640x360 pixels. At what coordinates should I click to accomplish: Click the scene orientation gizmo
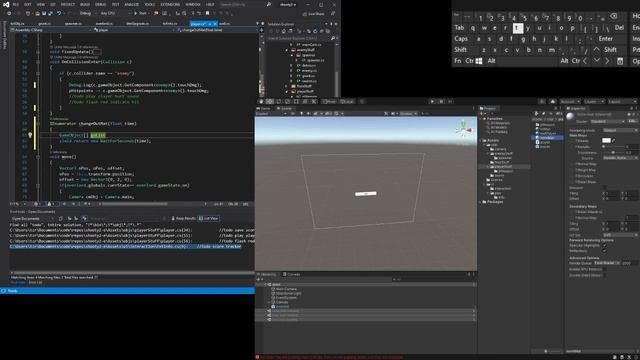click(x=464, y=129)
